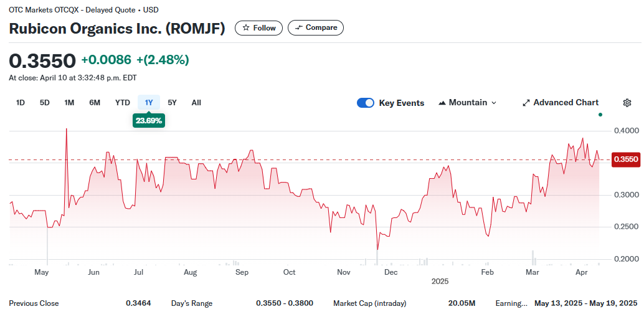
Task: Click the compare arrows icon
Action: click(x=299, y=27)
